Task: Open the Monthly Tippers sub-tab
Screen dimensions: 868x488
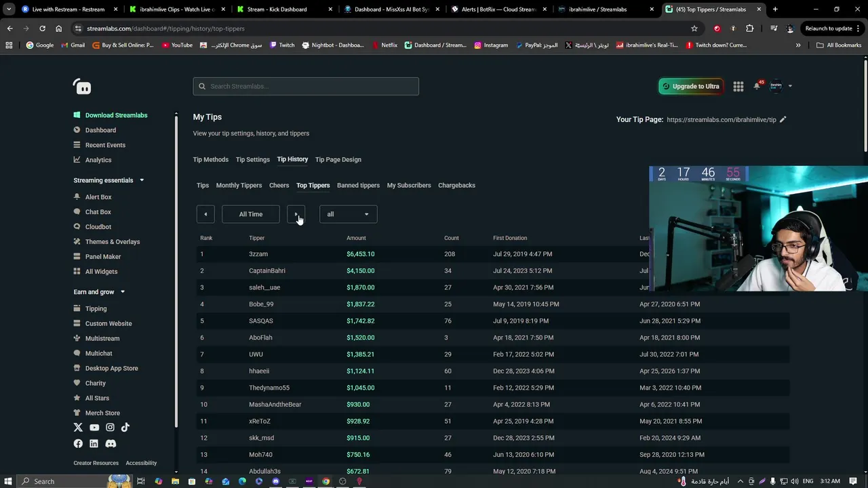Action: point(239,186)
